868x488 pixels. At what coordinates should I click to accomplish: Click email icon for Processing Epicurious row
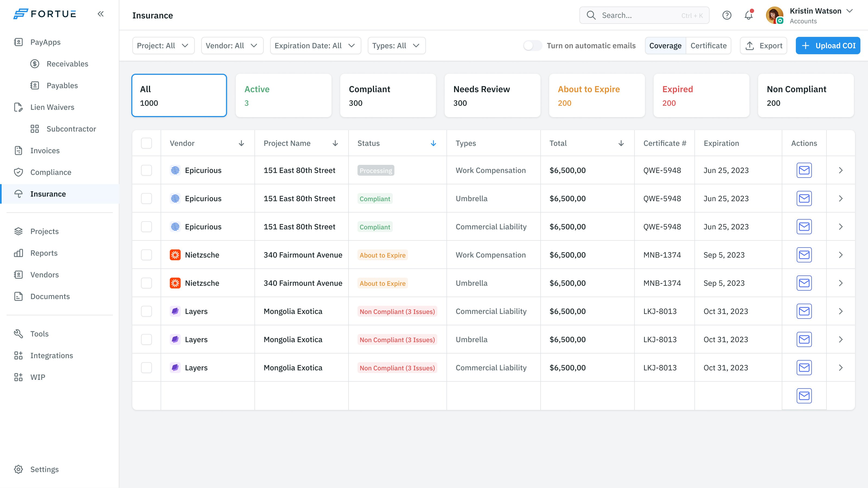(x=804, y=170)
